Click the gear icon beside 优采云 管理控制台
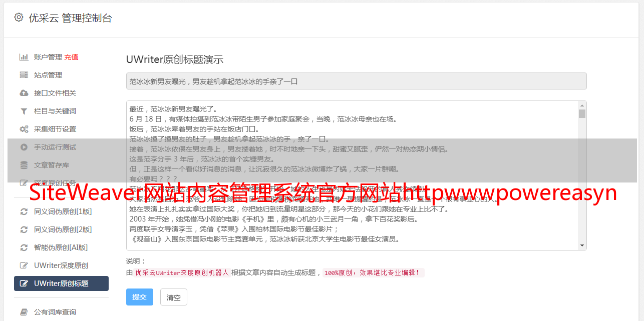 19,17
